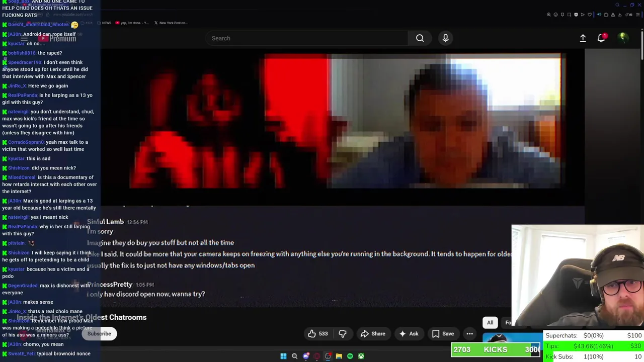Open the notifications bell
This screenshot has width=644, height=362.
(601, 38)
